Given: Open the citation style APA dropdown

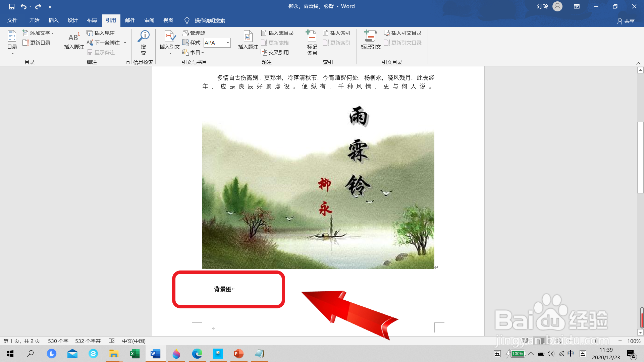Looking at the screenshot, I should click(x=228, y=43).
